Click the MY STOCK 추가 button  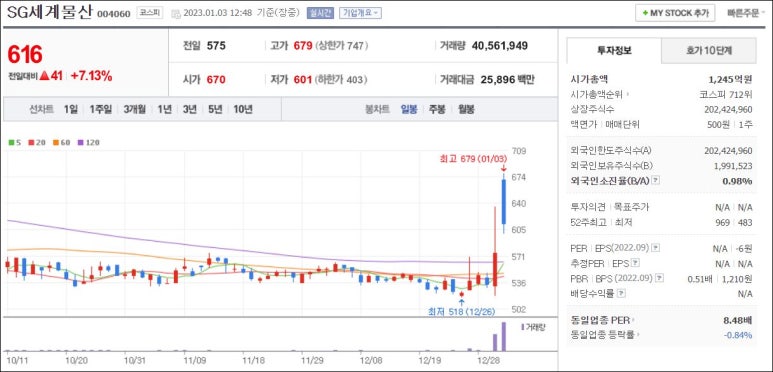(x=675, y=13)
